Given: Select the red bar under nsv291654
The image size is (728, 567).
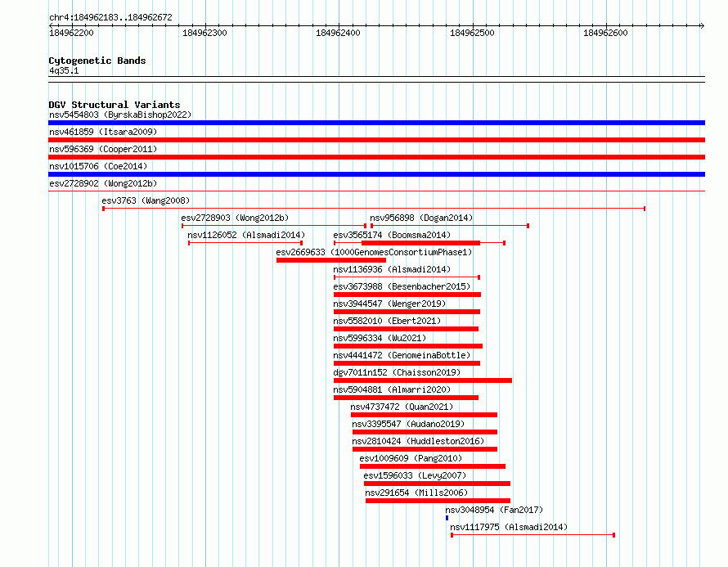Looking at the screenshot, I should (x=438, y=501).
